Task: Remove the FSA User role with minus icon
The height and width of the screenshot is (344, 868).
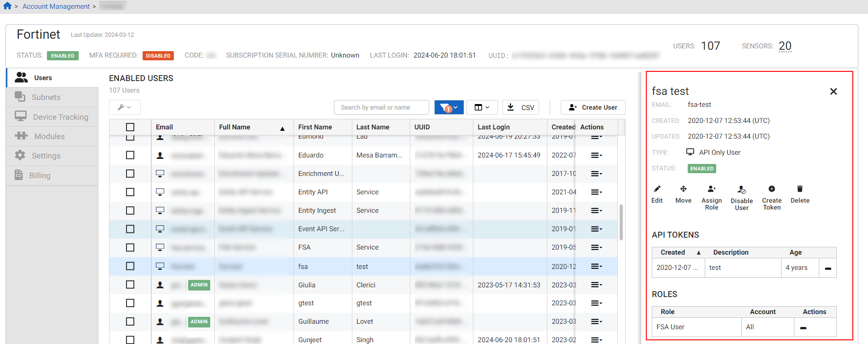Action: (x=803, y=328)
